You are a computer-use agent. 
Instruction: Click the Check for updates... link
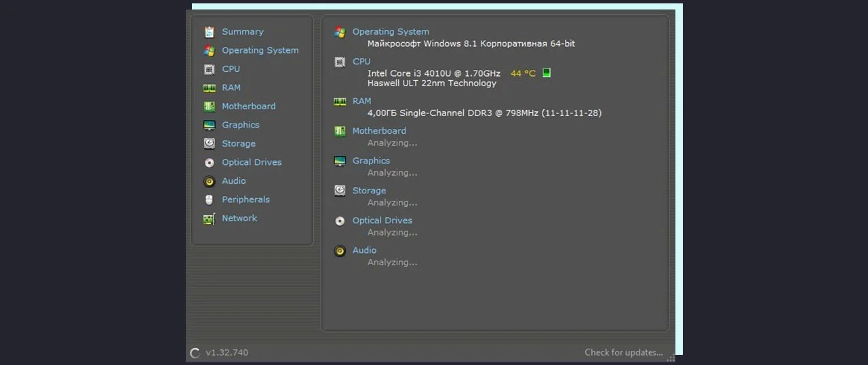624,353
